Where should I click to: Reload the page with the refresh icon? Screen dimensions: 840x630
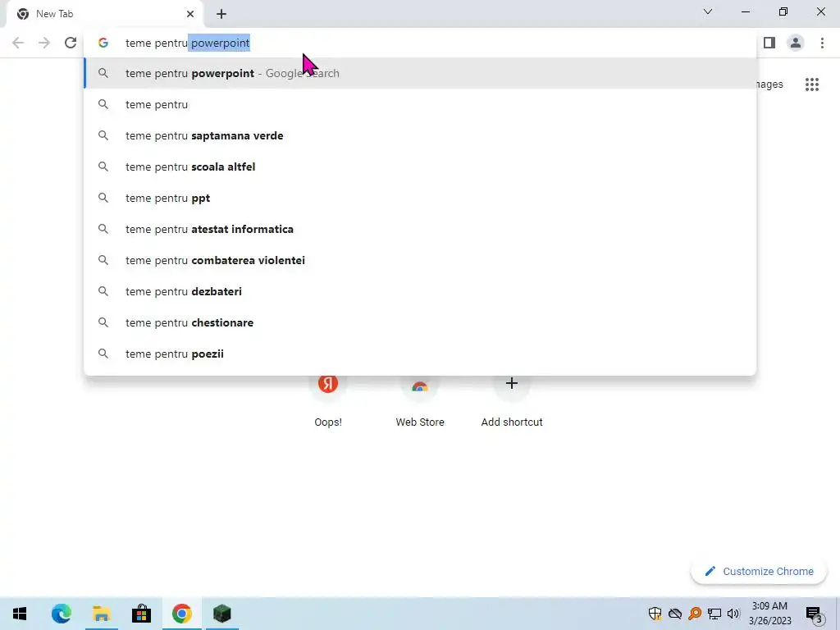pyautogui.click(x=71, y=43)
